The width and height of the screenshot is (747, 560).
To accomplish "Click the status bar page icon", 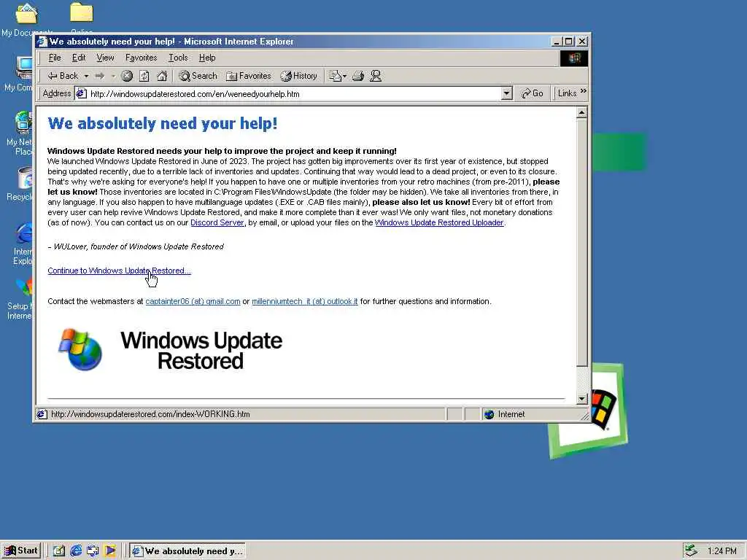I will pyautogui.click(x=42, y=414).
